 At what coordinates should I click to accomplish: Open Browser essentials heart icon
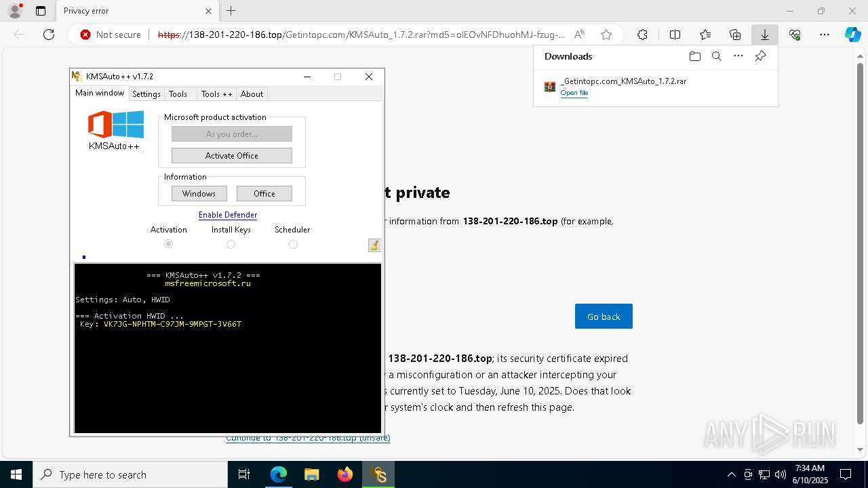(x=795, y=35)
